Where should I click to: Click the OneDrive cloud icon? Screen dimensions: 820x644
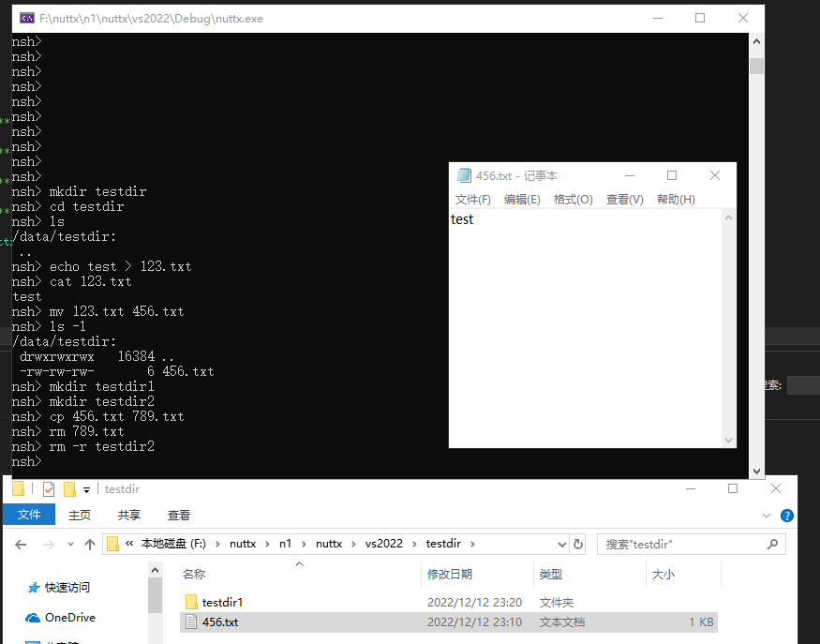pyautogui.click(x=33, y=618)
